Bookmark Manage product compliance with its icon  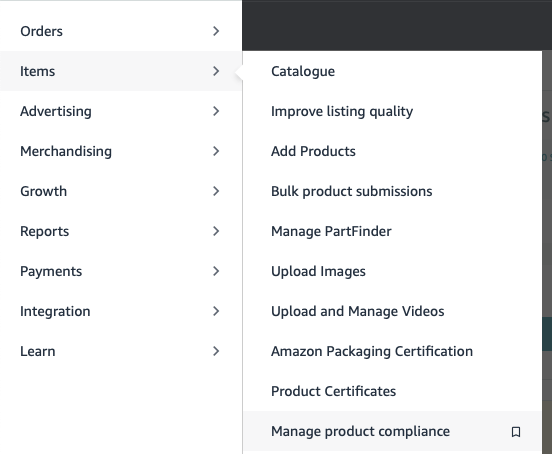516,431
